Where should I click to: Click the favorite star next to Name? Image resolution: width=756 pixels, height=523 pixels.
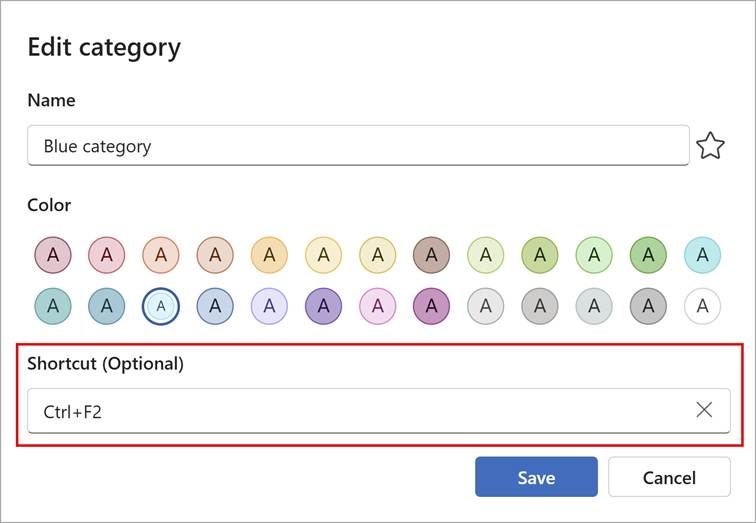point(710,146)
